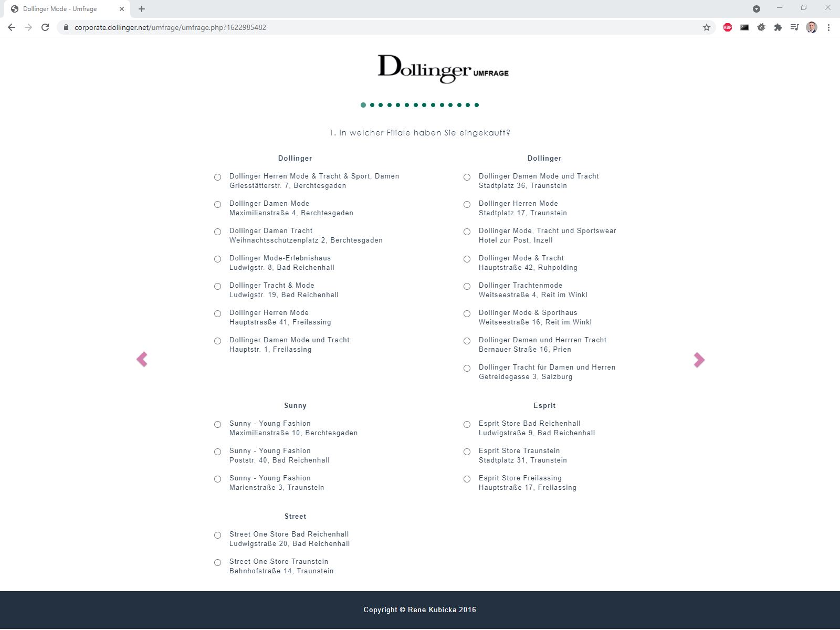
Task: Go to next question with pink right arrow
Action: pos(699,360)
